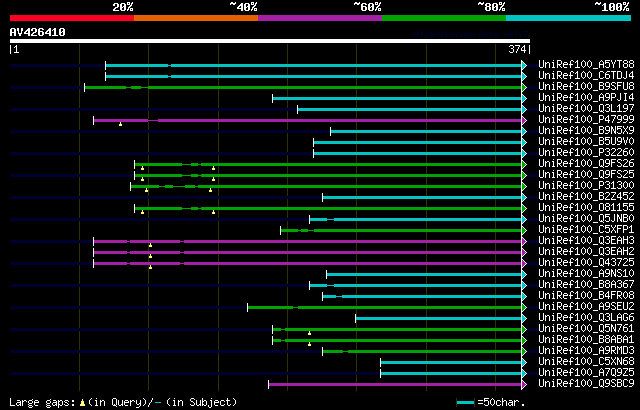Click the yellow in-Query gap legend icon
This screenshot has width=640, height=410.
(x=82, y=403)
